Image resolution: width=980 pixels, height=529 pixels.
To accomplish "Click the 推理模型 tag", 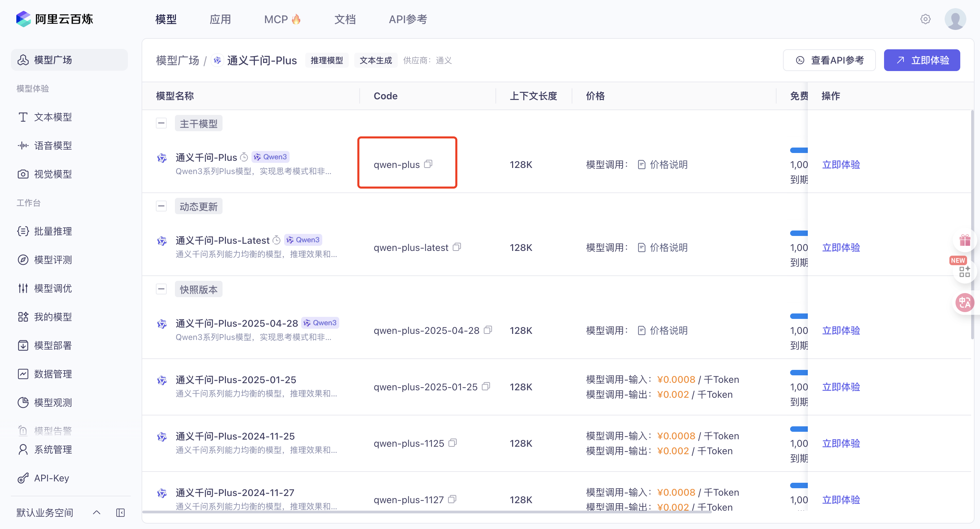I will click(327, 60).
